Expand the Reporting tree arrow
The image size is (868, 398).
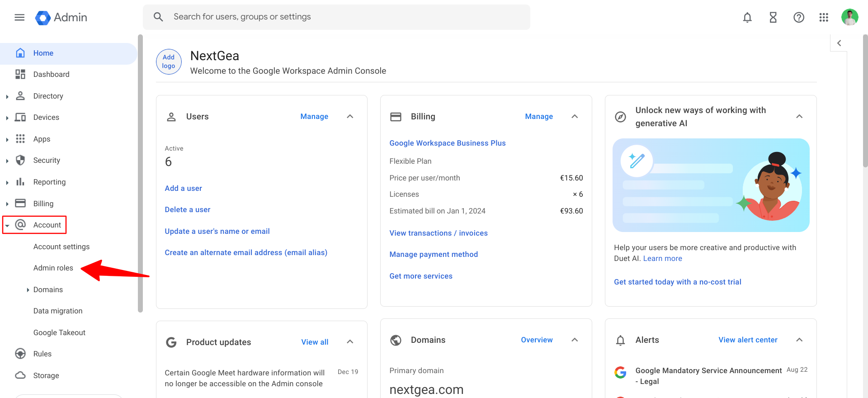pos(7,182)
